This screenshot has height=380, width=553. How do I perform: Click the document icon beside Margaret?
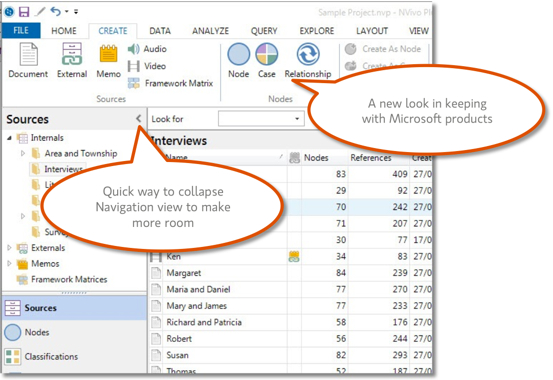[156, 273]
